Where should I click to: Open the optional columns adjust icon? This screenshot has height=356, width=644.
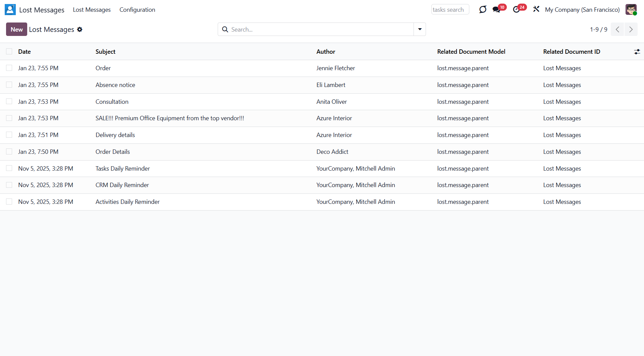(637, 52)
